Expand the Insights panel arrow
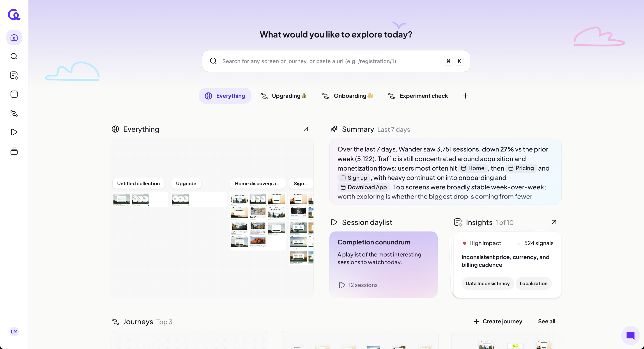644x349 pixels. [x=554, y=222]
